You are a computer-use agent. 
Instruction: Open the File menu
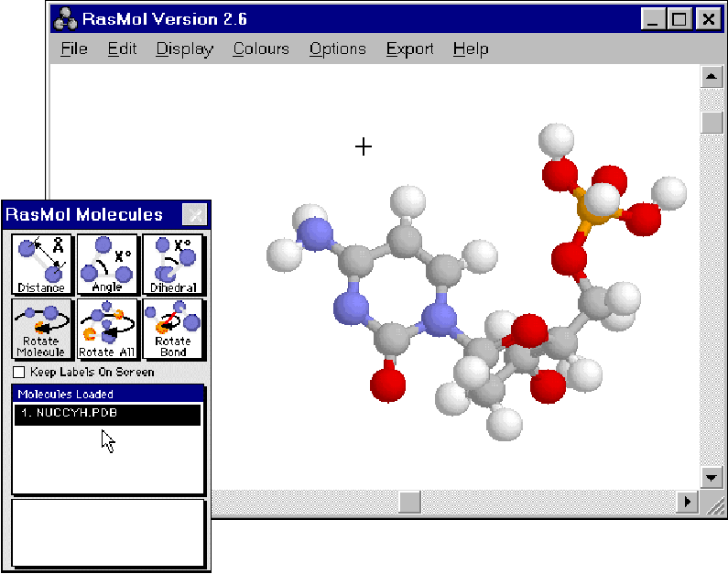(x=74, y=49)
